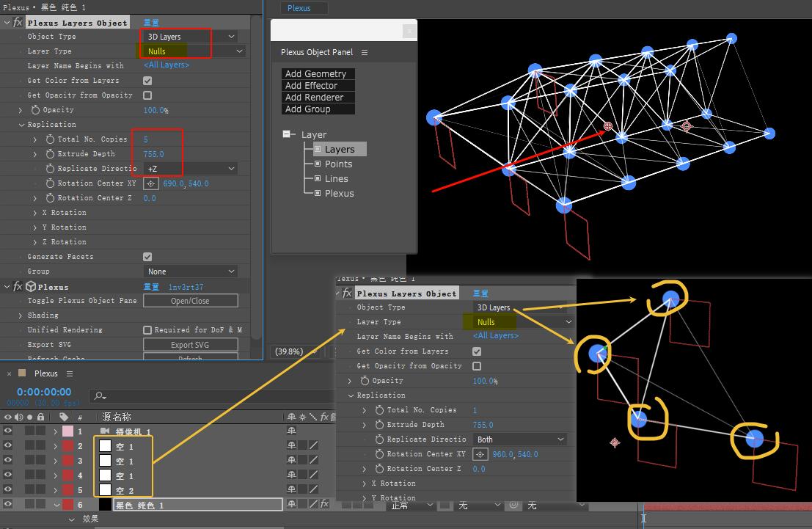This screenshot has width=812, height=529.
Task: Click the cube icon beside the Plexus effect name
Action: pos(31,287)
